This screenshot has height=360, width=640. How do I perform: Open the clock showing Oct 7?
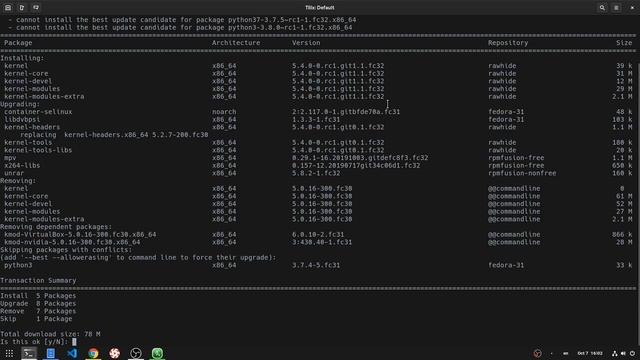pyautogui.click(x=590, y=353)
